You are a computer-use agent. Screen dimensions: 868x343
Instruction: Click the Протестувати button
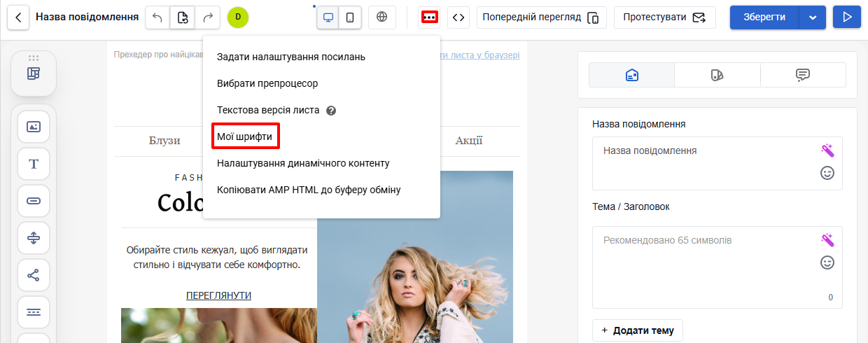[664, 17]
